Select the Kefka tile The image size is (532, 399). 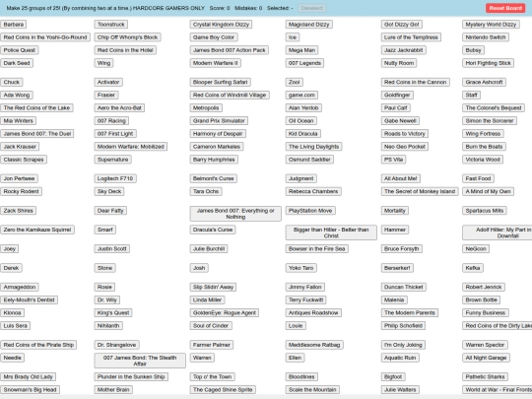(473, 268)
